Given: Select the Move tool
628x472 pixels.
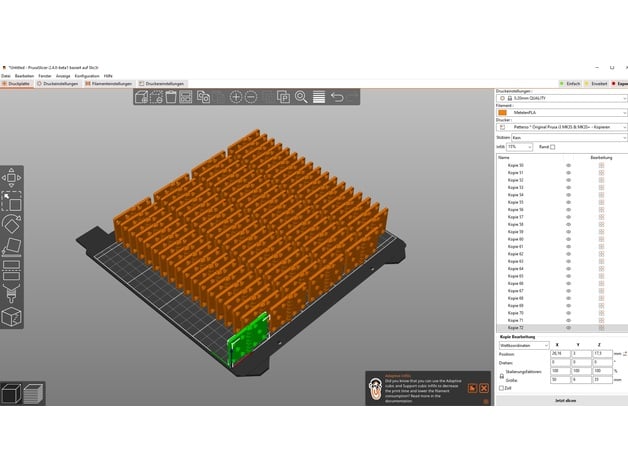Looking at the screenshot, I should click(11, 178).
